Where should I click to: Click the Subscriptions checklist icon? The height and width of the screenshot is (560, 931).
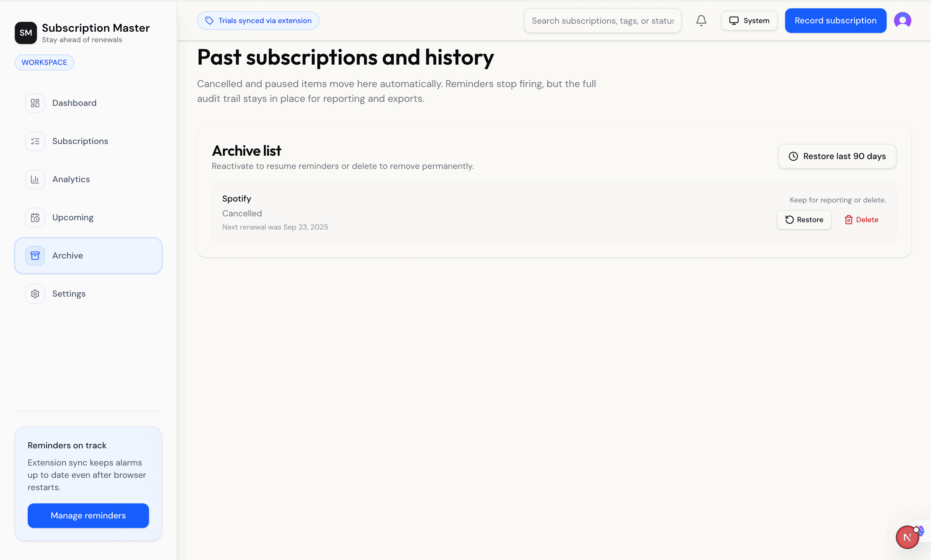click(35, 141)
